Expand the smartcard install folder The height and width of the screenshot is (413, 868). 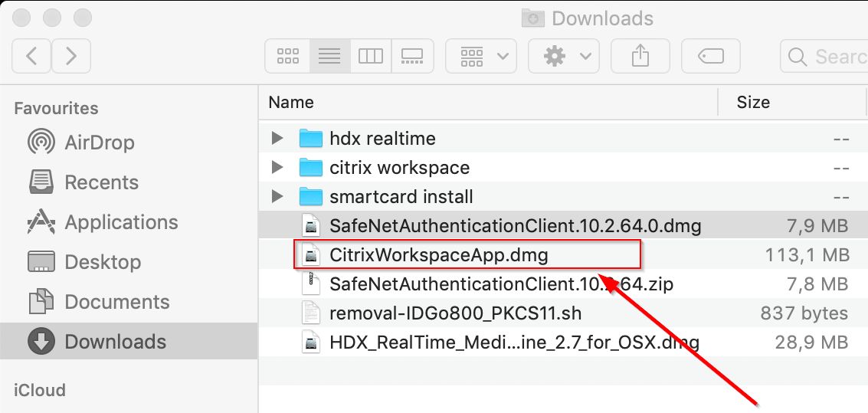pyautogui.click(x=277, y=196)
